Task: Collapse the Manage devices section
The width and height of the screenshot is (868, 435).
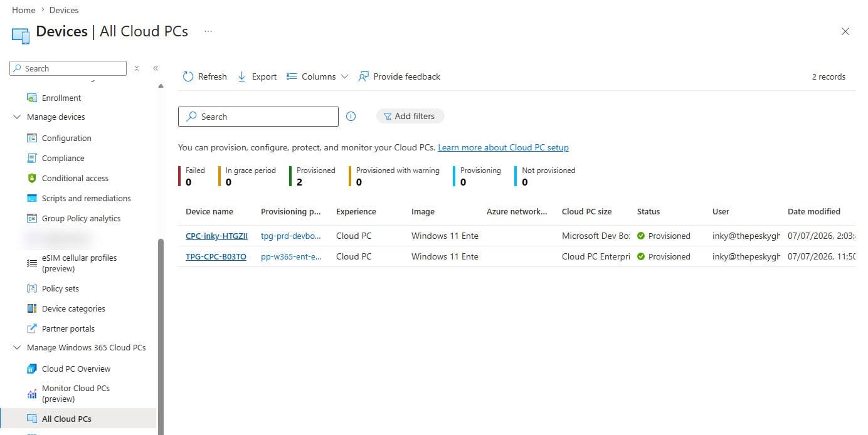Action: pos(17,117)
